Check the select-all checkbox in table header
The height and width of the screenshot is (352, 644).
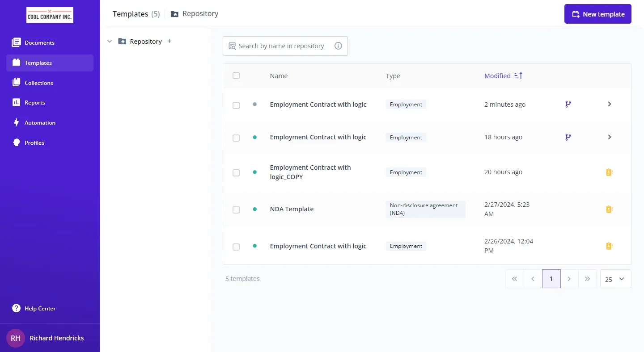point(236,75)
